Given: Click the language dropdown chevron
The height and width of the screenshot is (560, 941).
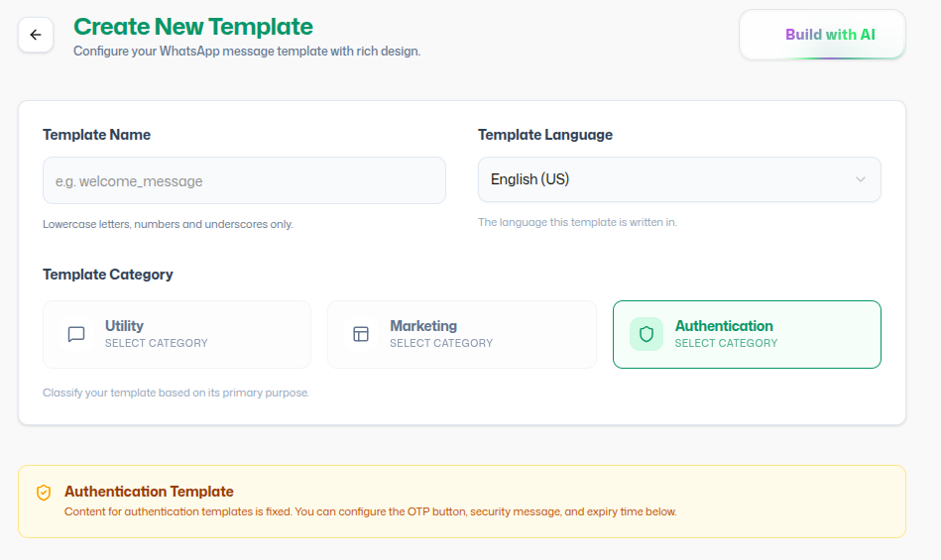Looking at the screenshot, I should [861, 179].
